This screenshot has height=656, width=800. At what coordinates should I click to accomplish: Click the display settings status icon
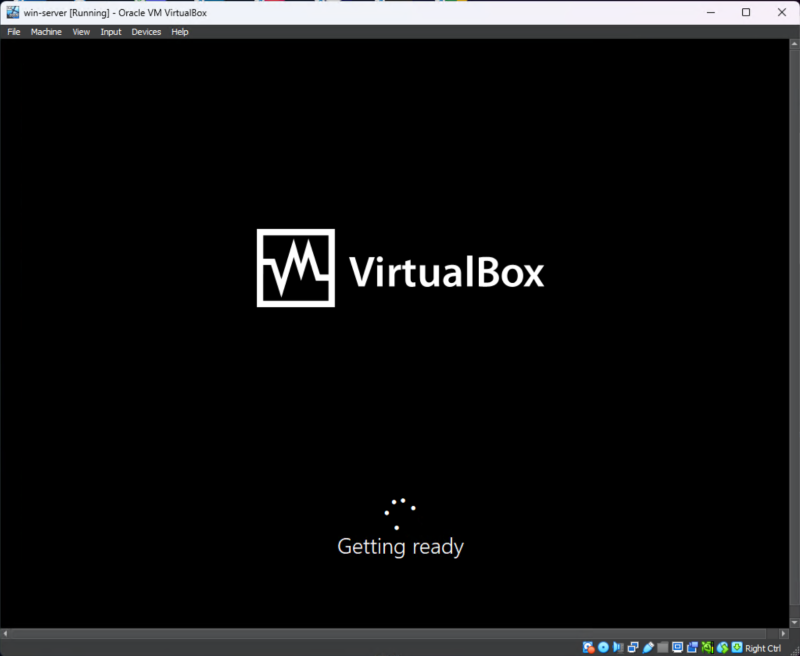pyautogui.click(x=678, y=647)
